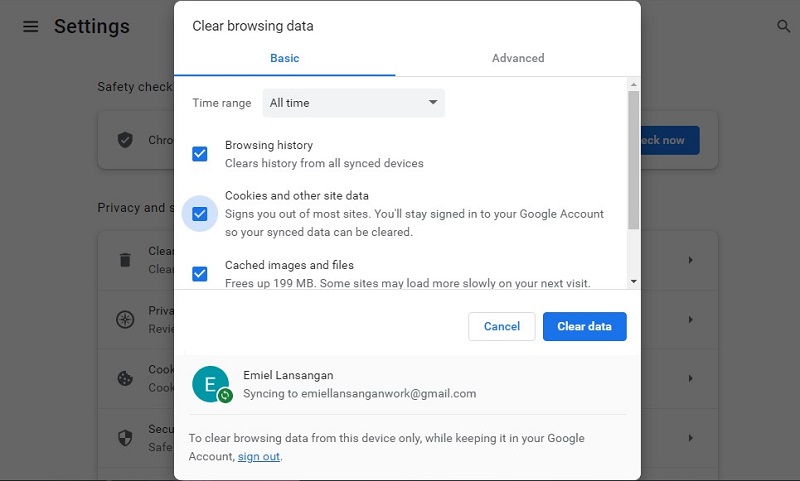Uncheck the Browsing history checkbox
This screenshot has width=800, height=481.
tap(199, 154)
